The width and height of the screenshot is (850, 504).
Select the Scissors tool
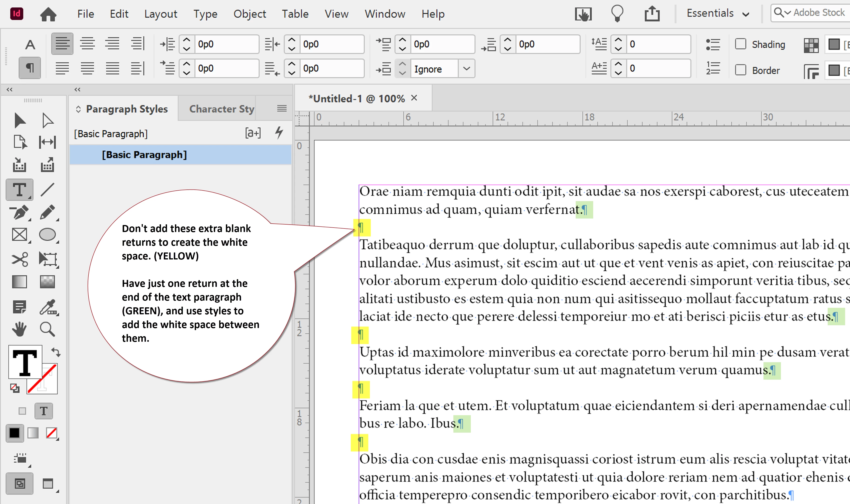[19, 259]
